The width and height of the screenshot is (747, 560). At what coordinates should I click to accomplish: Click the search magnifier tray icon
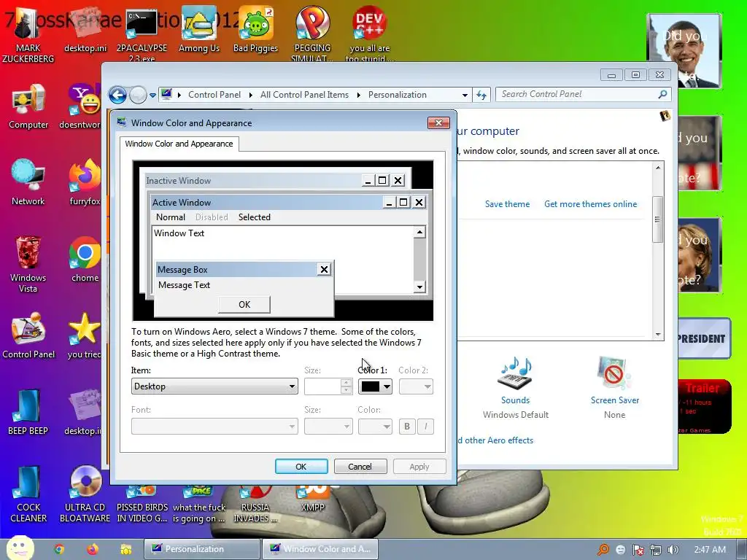(603, 550)
